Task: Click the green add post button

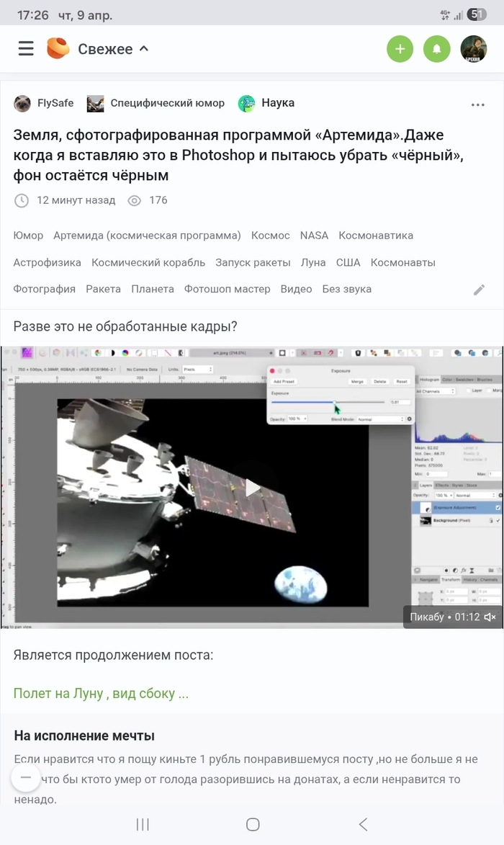Action: pyautogui.click(x=400, y=49)
